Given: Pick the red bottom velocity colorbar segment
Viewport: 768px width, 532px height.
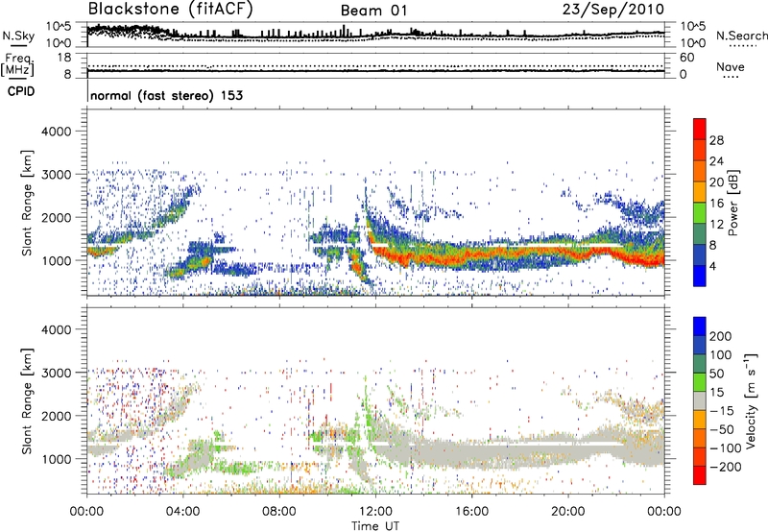Looking at the screenshot, I should coord(700,475).
